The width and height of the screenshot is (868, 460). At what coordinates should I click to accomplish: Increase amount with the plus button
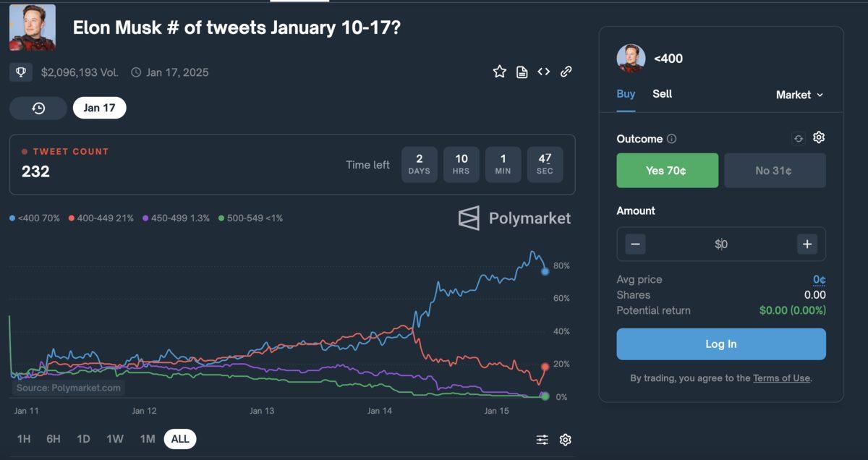807,244
